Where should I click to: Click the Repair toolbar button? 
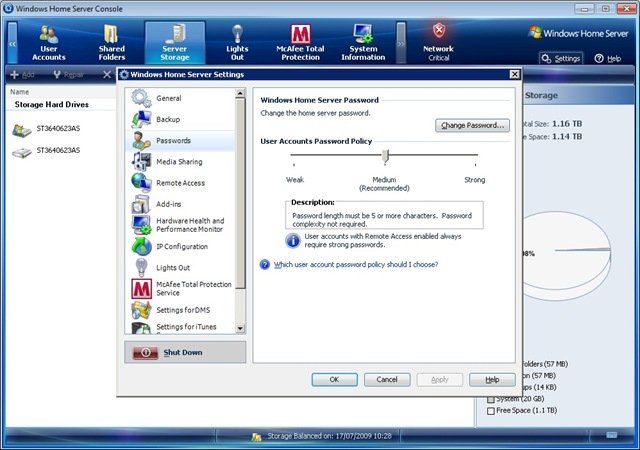tap(68, 75)
